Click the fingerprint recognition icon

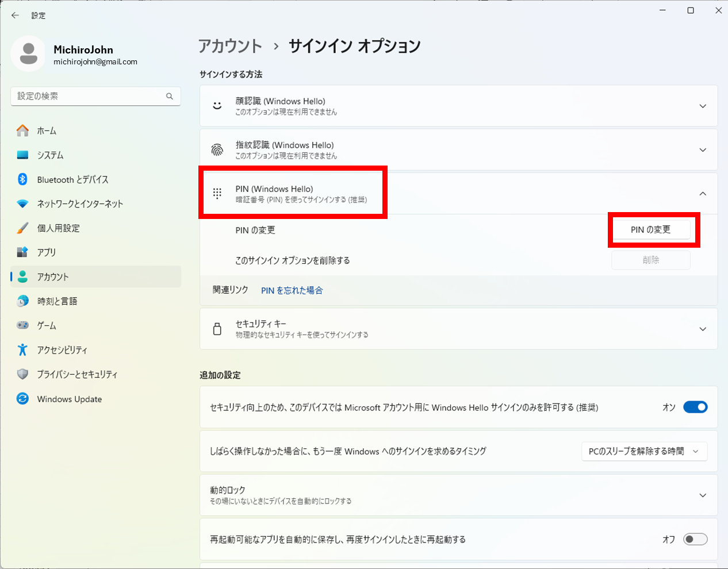point(217,150)
